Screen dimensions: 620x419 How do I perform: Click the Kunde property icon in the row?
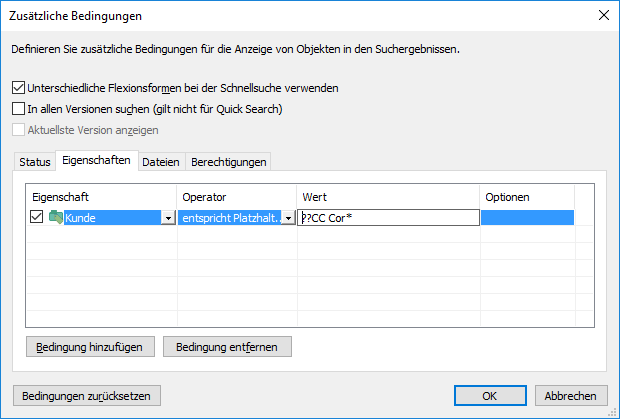point(56,218)
